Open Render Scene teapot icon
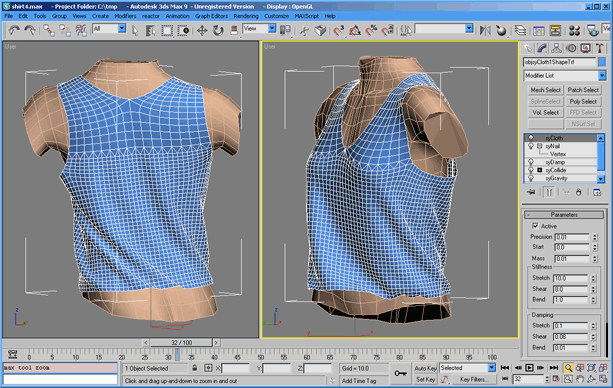Image resolution: width=613 pixels, height=388 pixels. point(593,30)
